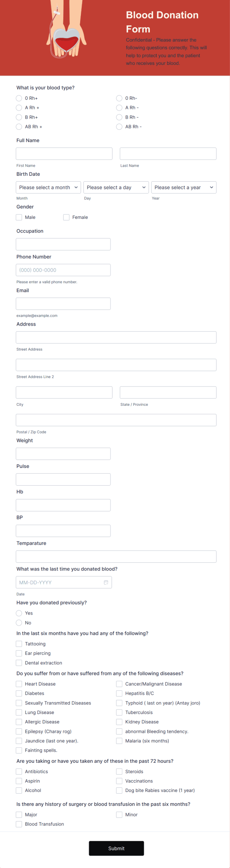Select the Antibiotics checkbox
This screenshot has width=230, height=868.
(19, 771)
